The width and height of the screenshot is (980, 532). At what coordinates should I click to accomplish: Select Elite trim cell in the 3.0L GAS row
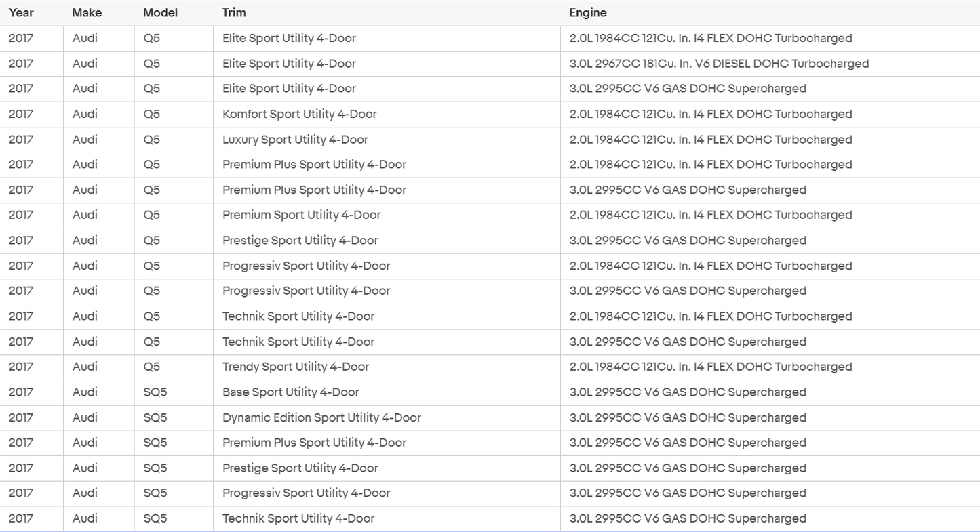[x=387, y=89]
